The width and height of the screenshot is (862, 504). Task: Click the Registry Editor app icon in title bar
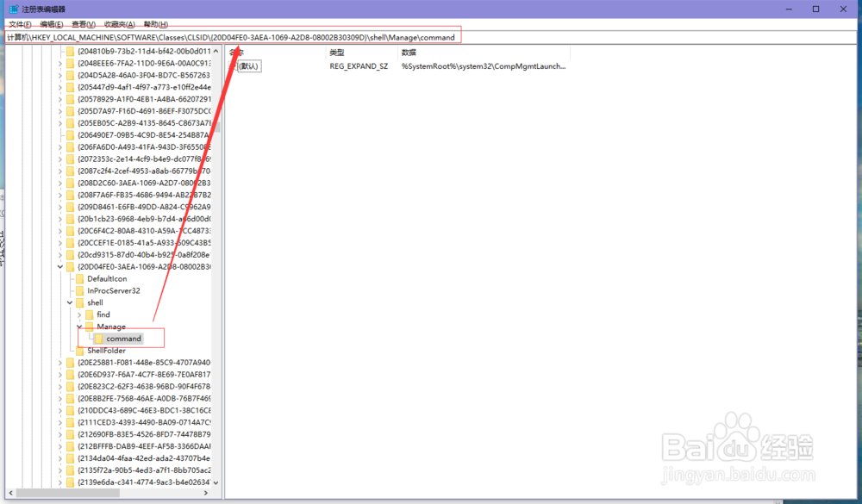point(14,9)
